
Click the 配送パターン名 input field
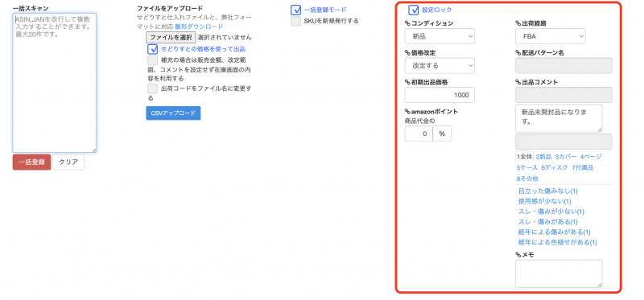point(564,66)
